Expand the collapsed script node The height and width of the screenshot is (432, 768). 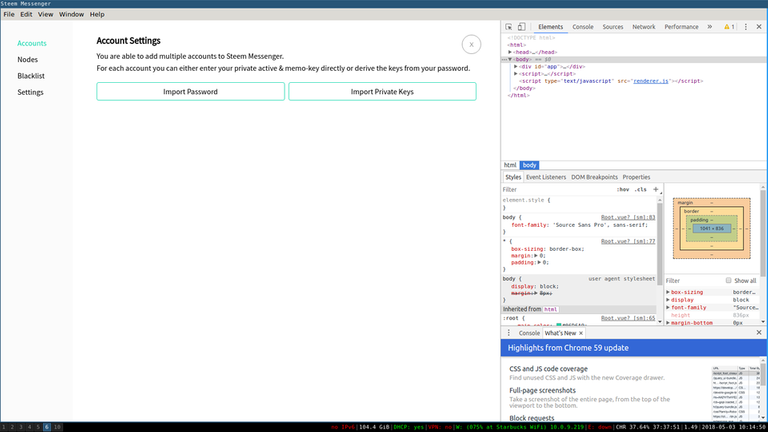pyautogui.click(x=516, y=74)
